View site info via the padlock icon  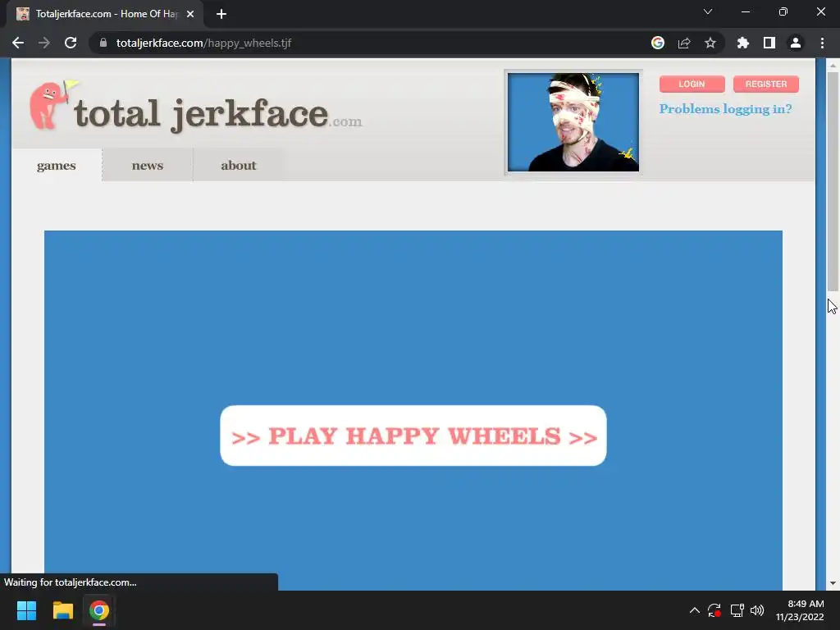pos(103,43)
